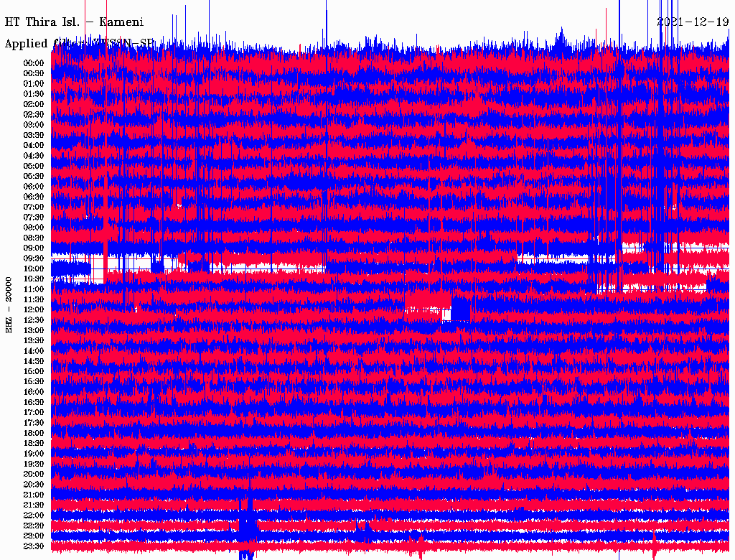735x560 pixels.
Task: Click the white data gap beside the 09:30 label
Action: (x=72, y=256)
